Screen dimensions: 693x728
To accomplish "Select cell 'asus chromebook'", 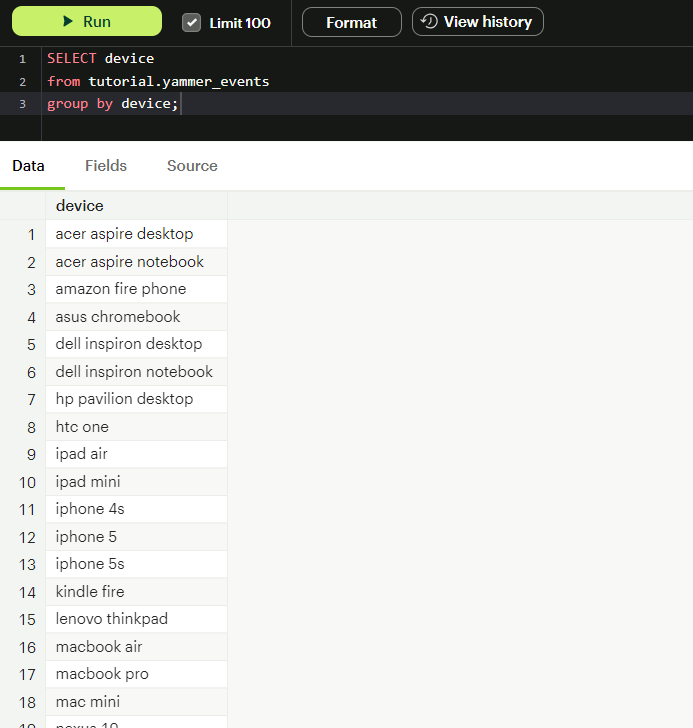I will pos(136,317).
